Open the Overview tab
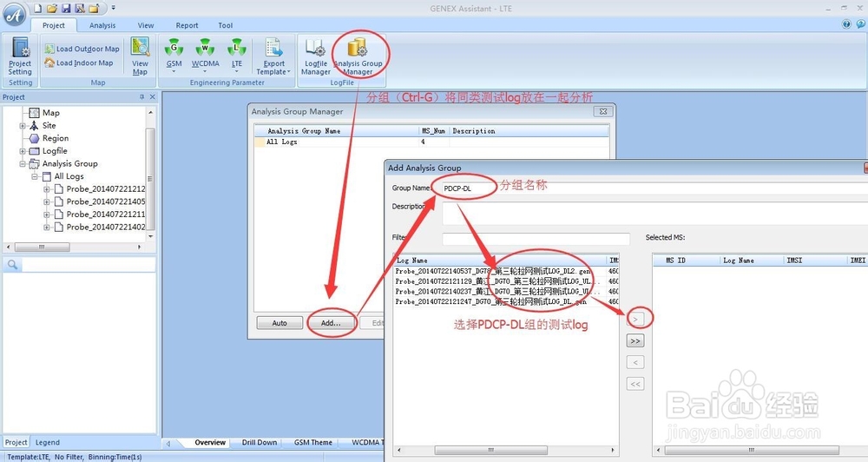The height and width of the screenshot is (462, 868). point(210,442)
